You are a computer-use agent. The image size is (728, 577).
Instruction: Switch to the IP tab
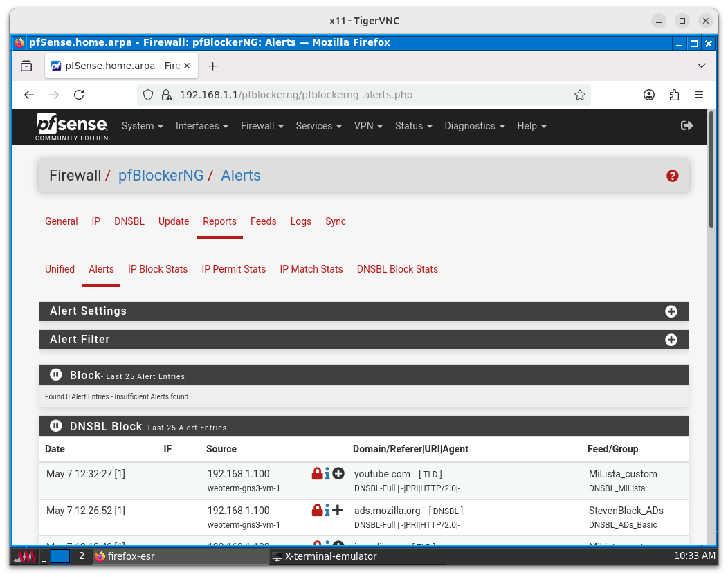point(96,221)
